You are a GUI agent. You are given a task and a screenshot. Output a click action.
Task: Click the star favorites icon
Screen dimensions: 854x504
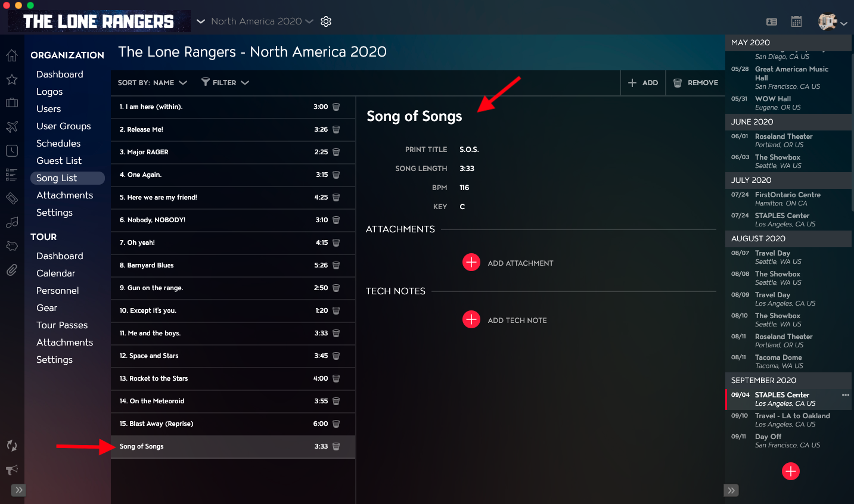coord(12,79)
